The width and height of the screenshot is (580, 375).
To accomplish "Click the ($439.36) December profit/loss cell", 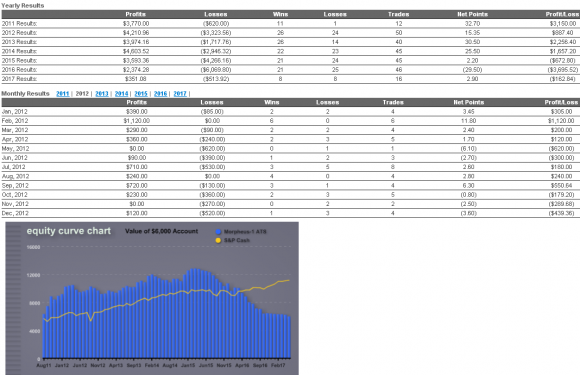I will tap(562, 213).
